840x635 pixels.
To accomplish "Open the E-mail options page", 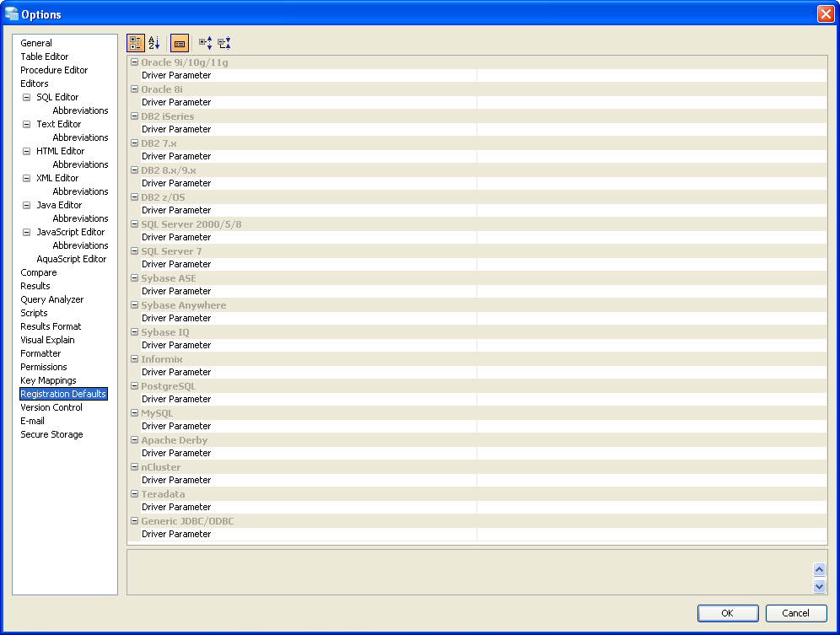I will [32, 421].
